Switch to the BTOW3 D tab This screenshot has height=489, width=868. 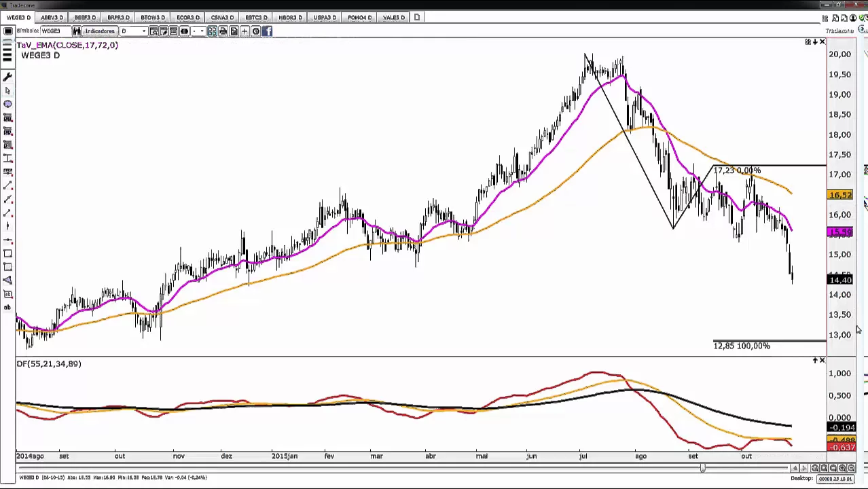pos(153,17)
